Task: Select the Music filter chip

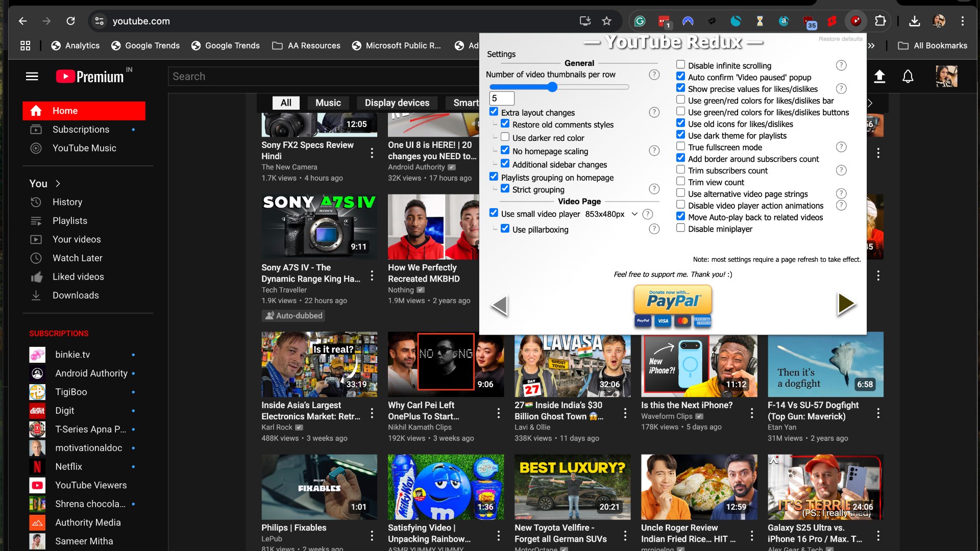Action: [x=328, y=103]
